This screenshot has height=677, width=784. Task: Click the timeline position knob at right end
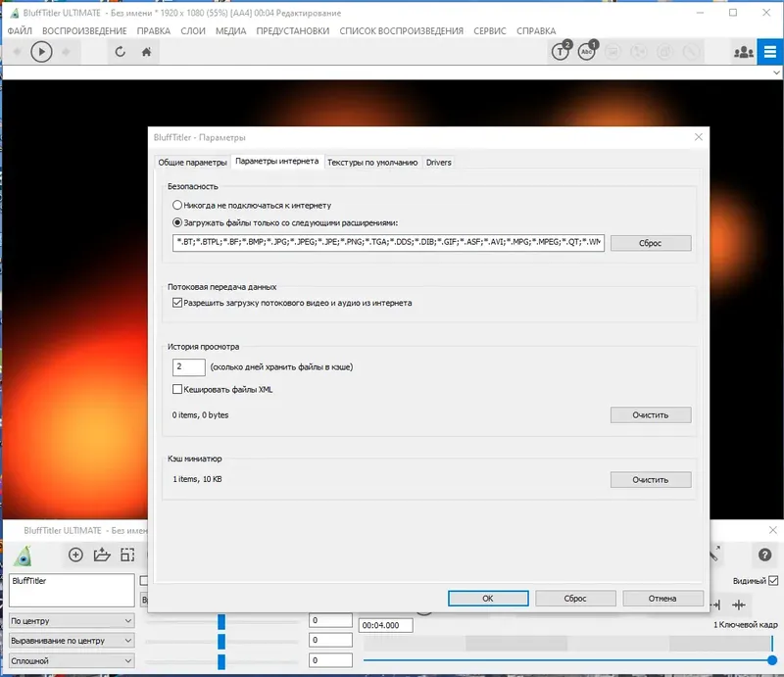772,660
